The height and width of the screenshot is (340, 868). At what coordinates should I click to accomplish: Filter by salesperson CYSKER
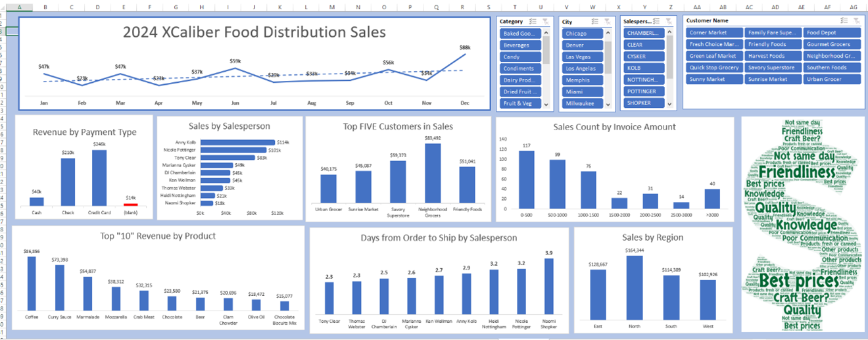643,57
